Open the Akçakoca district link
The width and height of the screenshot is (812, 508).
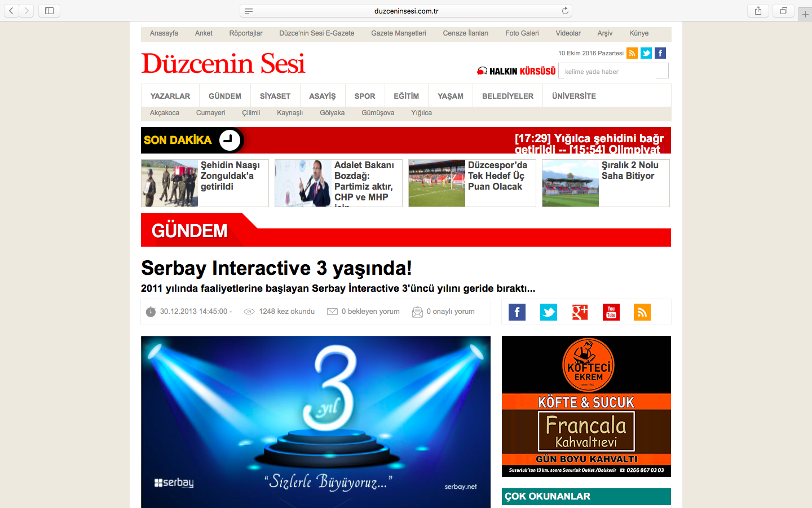[165, 113]
